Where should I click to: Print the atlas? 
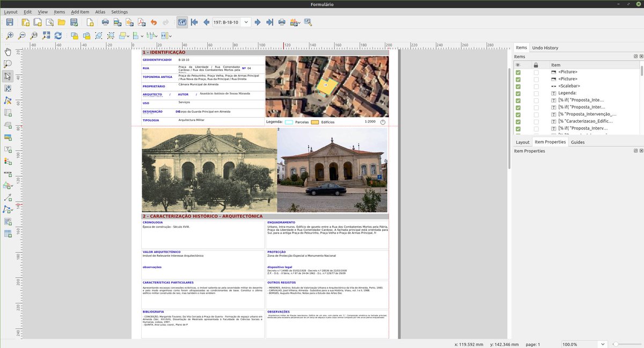pyautogui.click(x=282, y=22)
